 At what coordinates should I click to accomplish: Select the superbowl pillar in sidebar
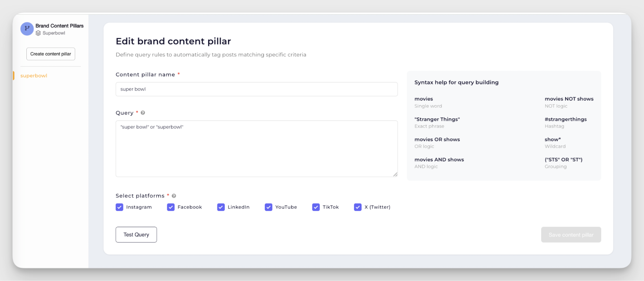pos(34,76)
